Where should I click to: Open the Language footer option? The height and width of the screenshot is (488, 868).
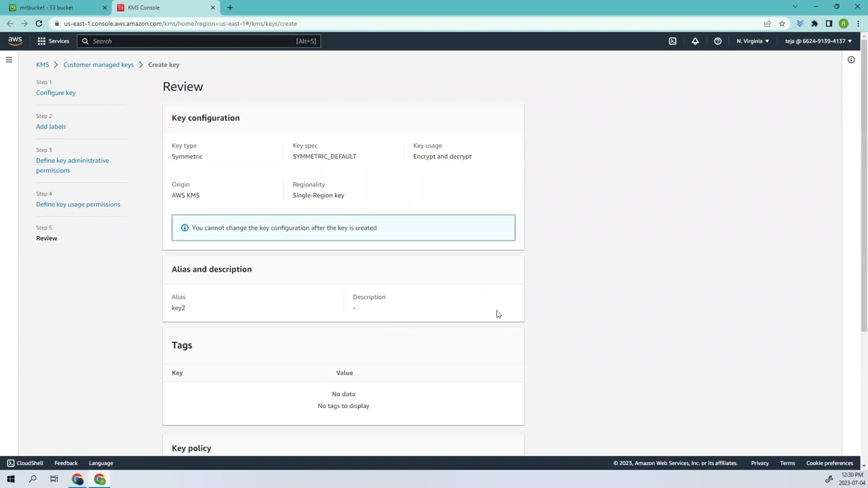pyautogui.click(x=101, y=463)
